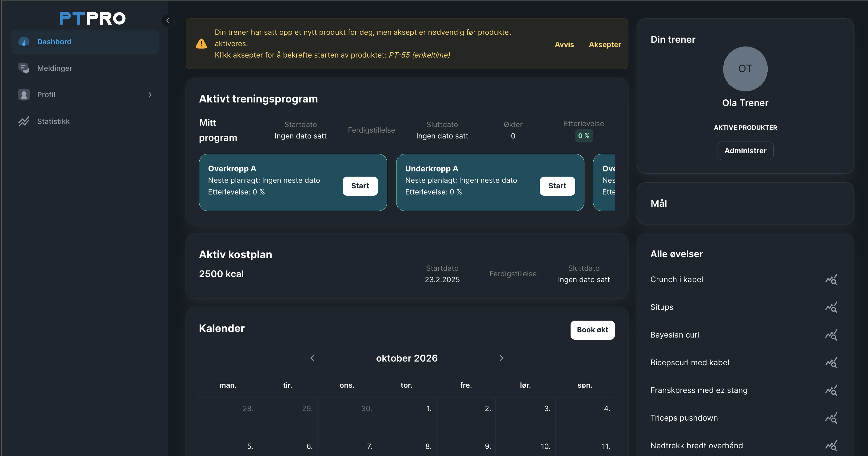Collapse the sidebar with the chevron button
Viewport: 868px width, 456px height.
[168, 21]
